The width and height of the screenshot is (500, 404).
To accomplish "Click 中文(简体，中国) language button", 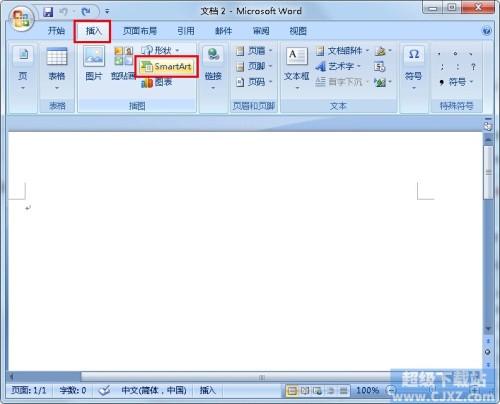I will click(154, 390).
